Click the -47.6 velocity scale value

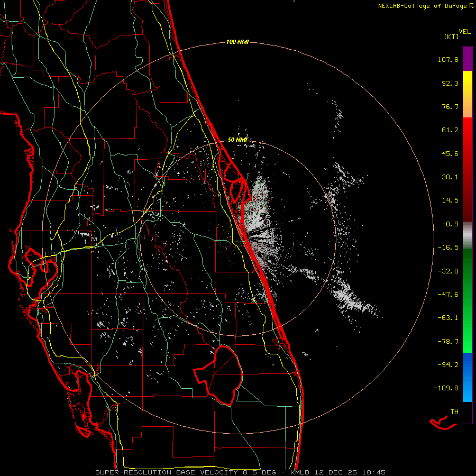pyautogui.click(x=448, y=295)
